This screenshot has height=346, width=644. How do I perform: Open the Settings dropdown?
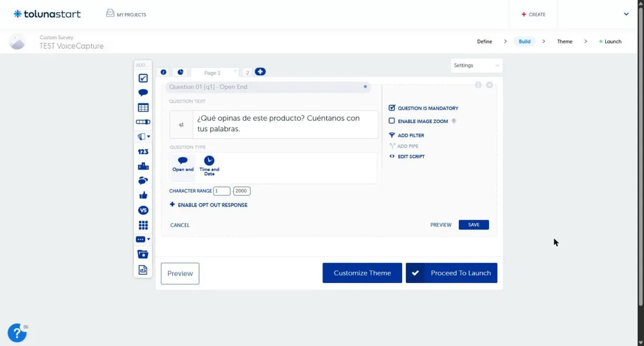477,66
